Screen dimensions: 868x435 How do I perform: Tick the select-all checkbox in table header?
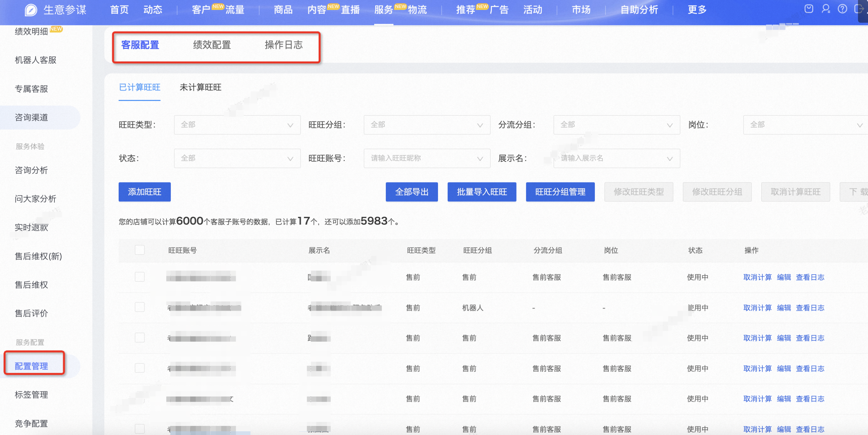point(139,250)
